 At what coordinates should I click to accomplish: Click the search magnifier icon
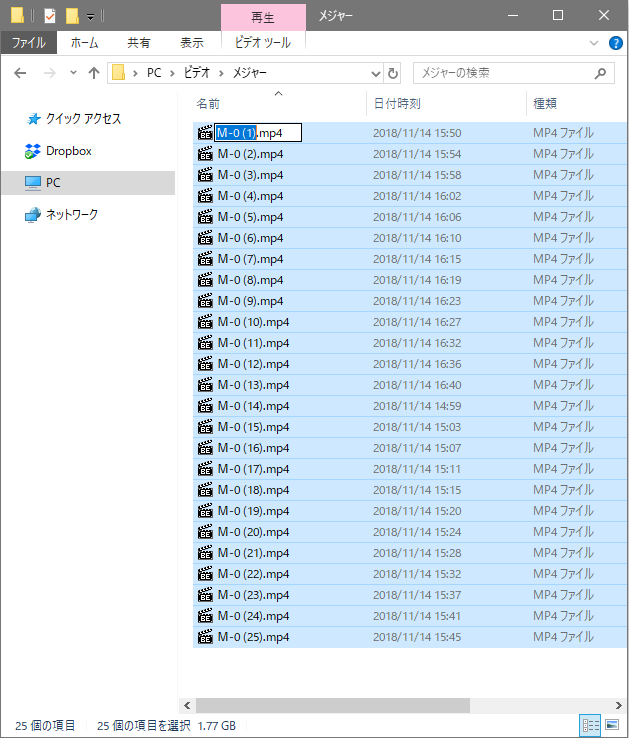point(600,73)
